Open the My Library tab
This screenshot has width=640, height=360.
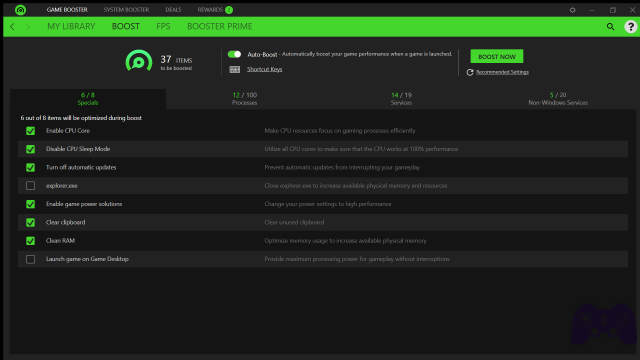(71, 27)
